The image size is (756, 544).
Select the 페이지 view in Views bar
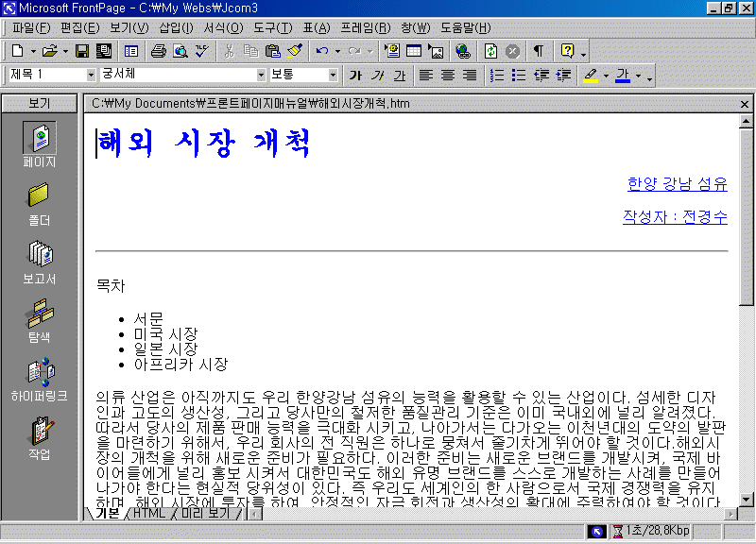40,144
